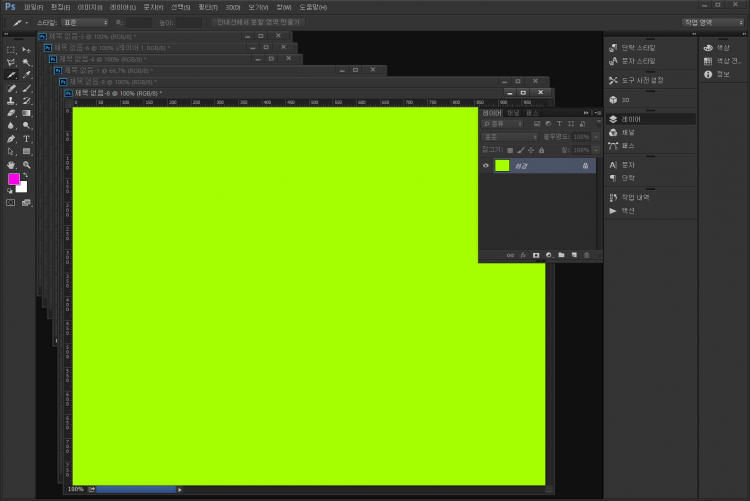
Task: Click the trash icon to delete the layer
Action: [x=587, y=255]
